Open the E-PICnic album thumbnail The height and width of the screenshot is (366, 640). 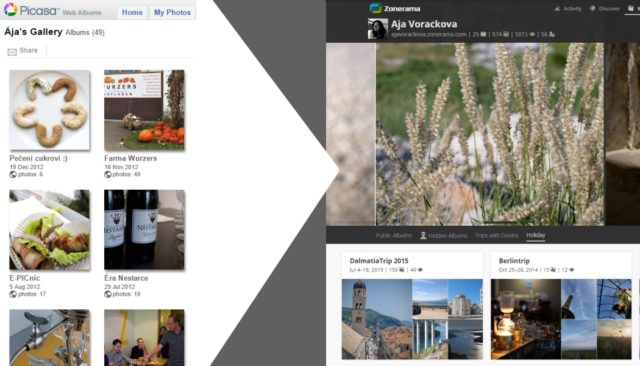click(x=50, y=230)
